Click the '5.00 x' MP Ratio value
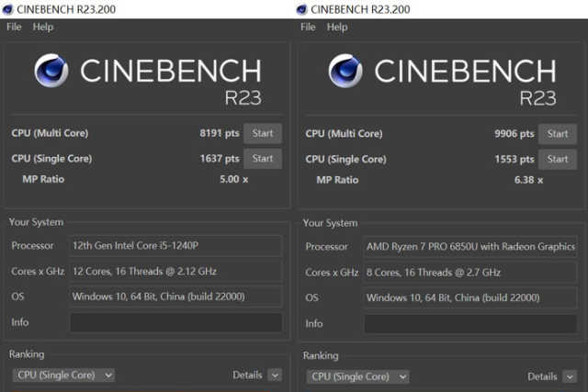588x392 pixels. pyautogui.click(x=233, y=179)
